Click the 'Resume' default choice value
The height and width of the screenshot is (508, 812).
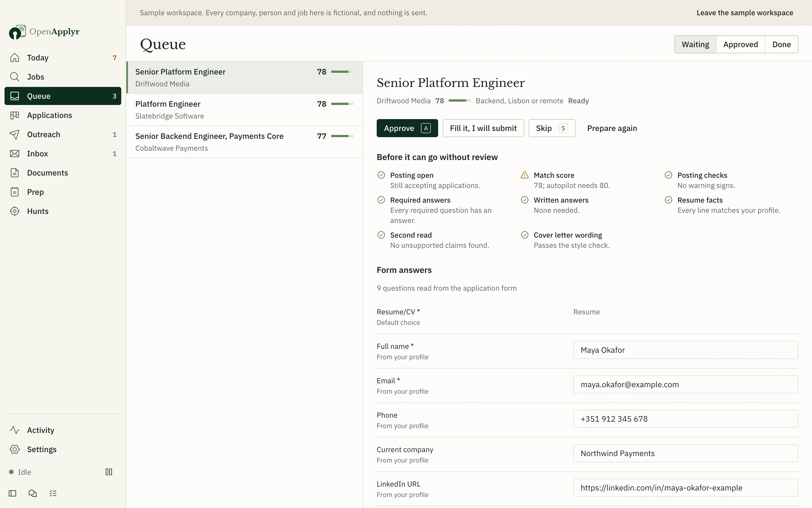[x=586, y=312]
